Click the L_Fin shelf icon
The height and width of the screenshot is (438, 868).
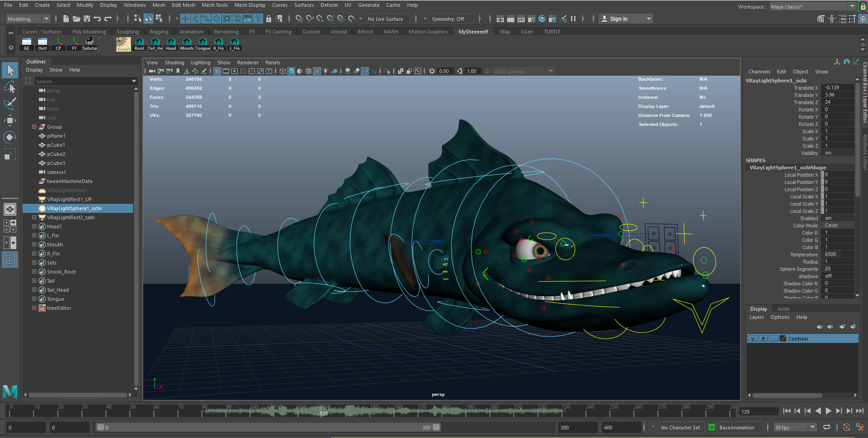coord(234,44)
